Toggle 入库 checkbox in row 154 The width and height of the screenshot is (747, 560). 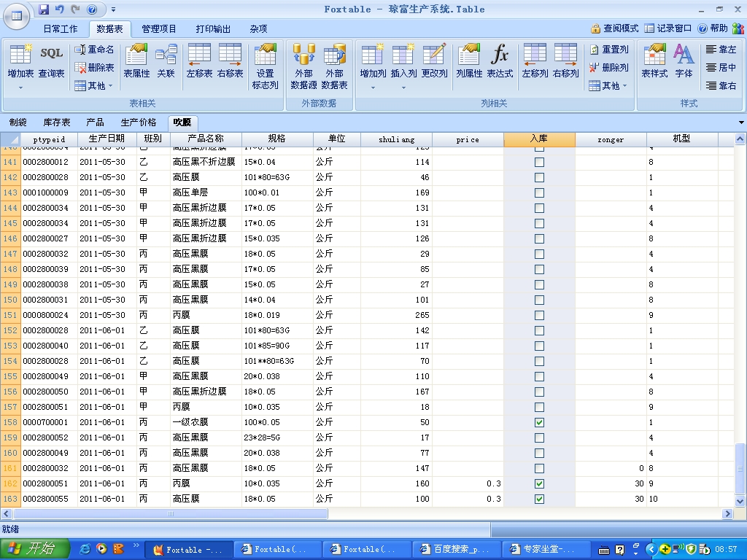tap(539, 361)
